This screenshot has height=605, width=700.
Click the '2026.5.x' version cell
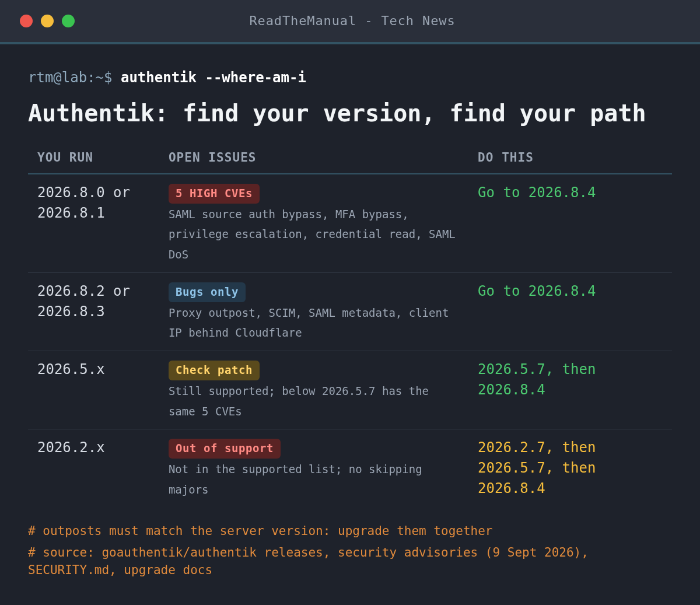tap(71, 369)
